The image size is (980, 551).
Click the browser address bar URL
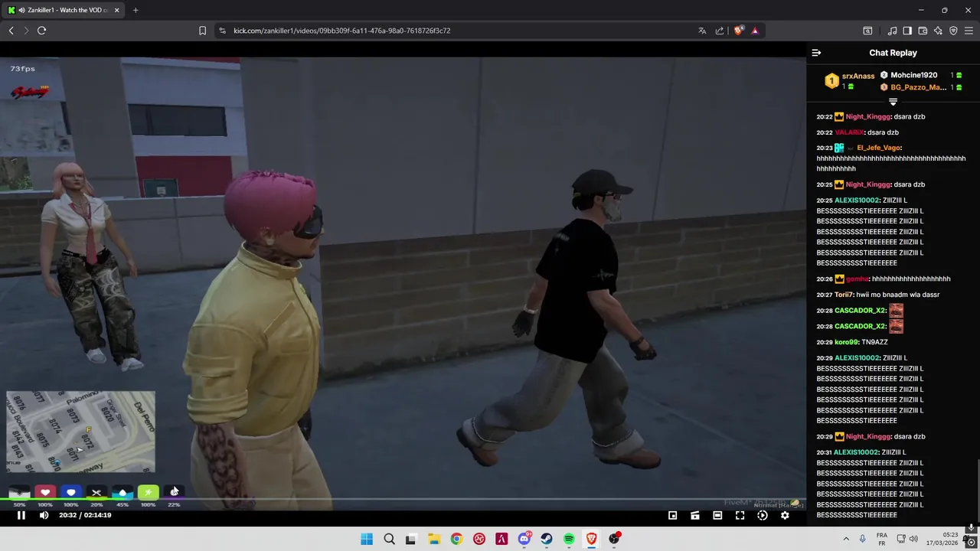(x=341, y=31)
